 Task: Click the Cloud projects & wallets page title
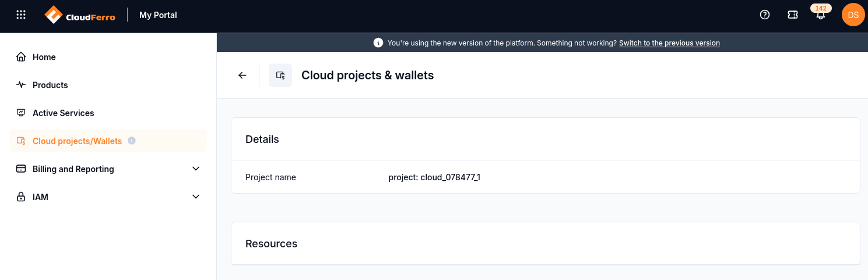click(x=367, y=75)
